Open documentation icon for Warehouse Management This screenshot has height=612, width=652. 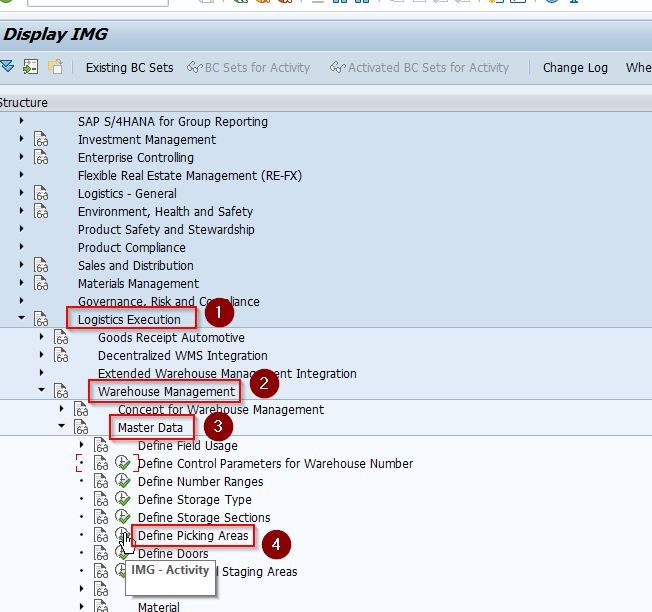(61, 391)
